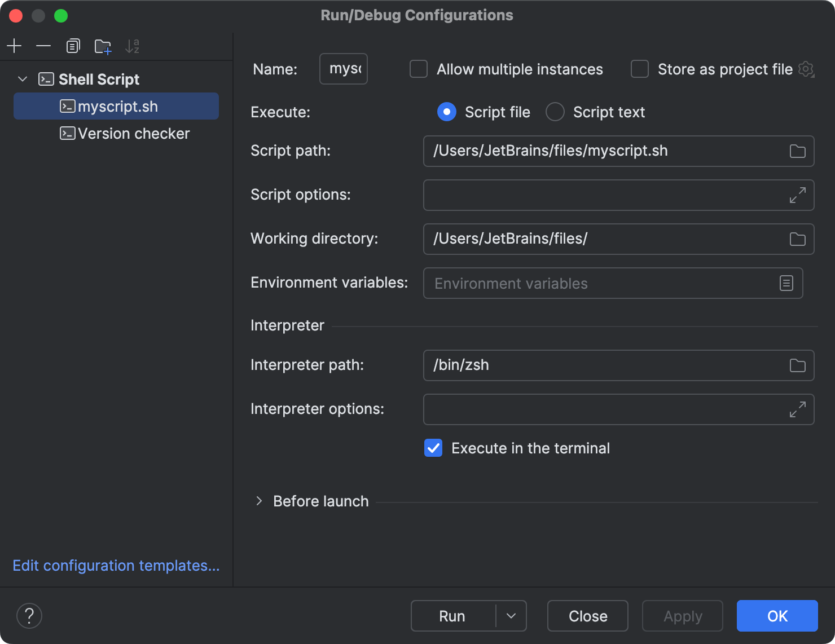The width and height of the screenshot is (835, 644).
Task: Select the Script text radio button
Action: click(555, 112)
